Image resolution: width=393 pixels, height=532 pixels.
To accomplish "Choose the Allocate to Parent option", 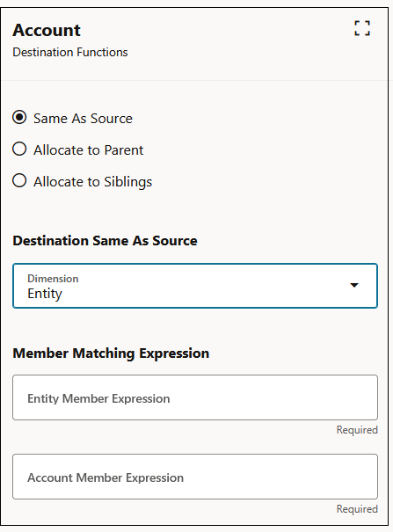I will [x=19, y=149].
